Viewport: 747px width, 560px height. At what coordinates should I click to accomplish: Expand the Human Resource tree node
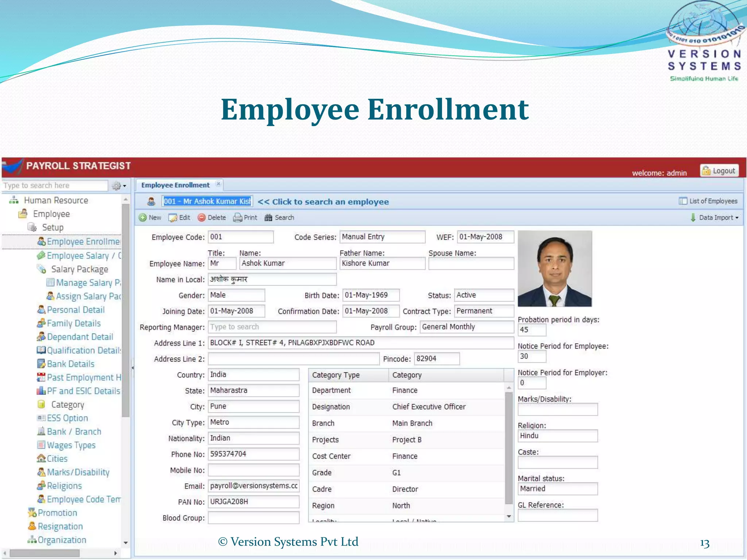click(x=55, y=200)
